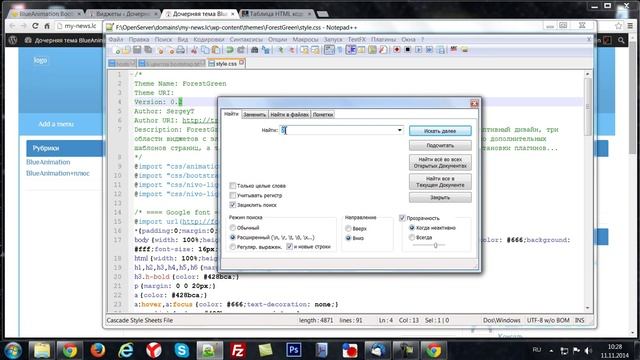Undo with the green arrow icon
The width and height of the screenshot is (640, 360).
click(x=229, y=50)
